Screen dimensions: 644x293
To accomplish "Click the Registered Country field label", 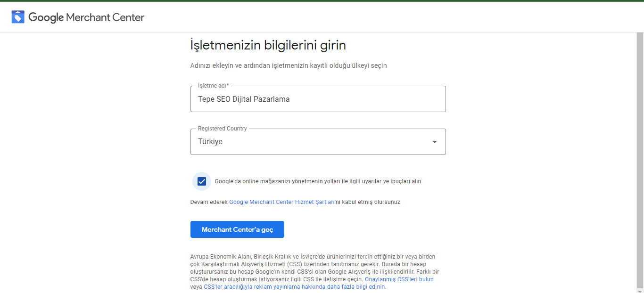I will tap(222, 129).
